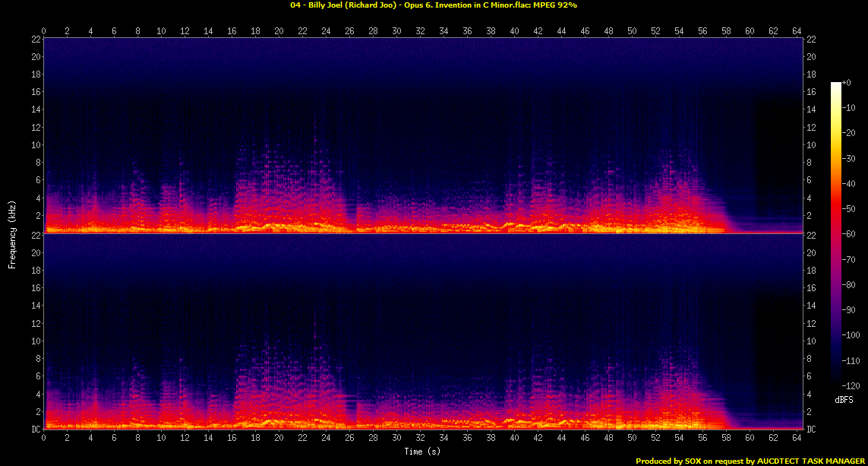
Task: Click the spectrogram title with the FLAC filename
Action: point(434,5)
